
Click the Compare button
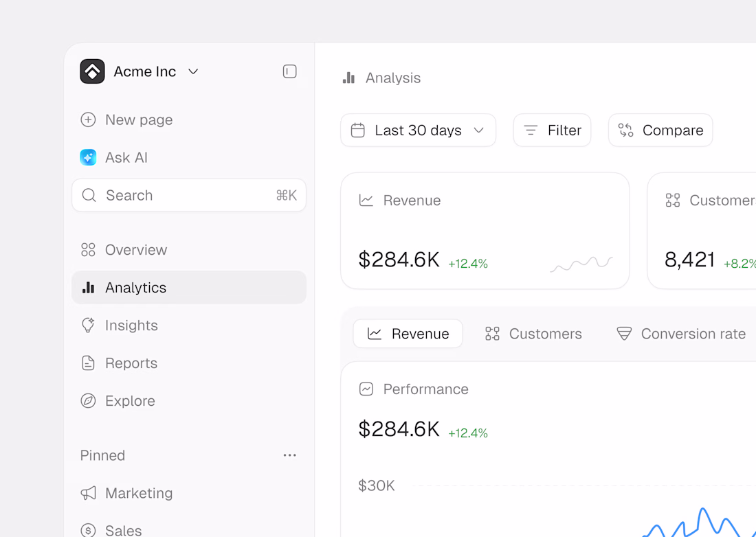pyautogui.click(x=660, y=130)
